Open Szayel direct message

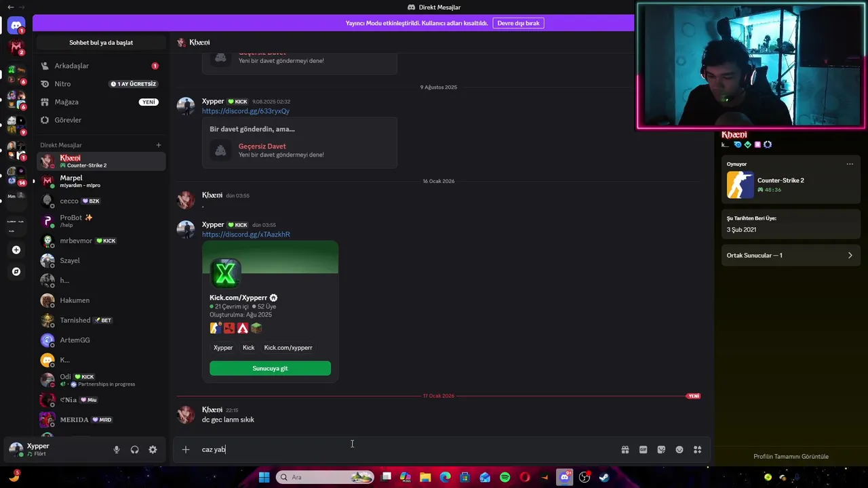101,260
